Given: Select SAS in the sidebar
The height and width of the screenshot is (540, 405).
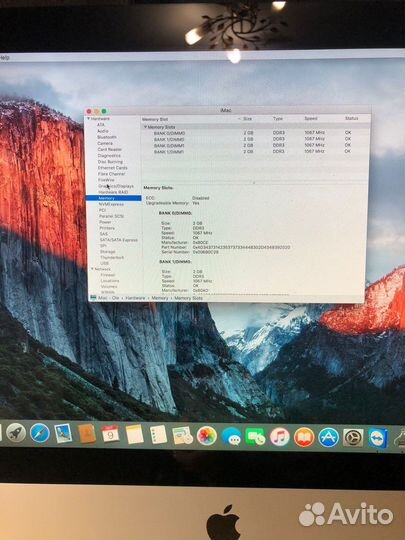Looking at the screenshot, I should 103,234.
